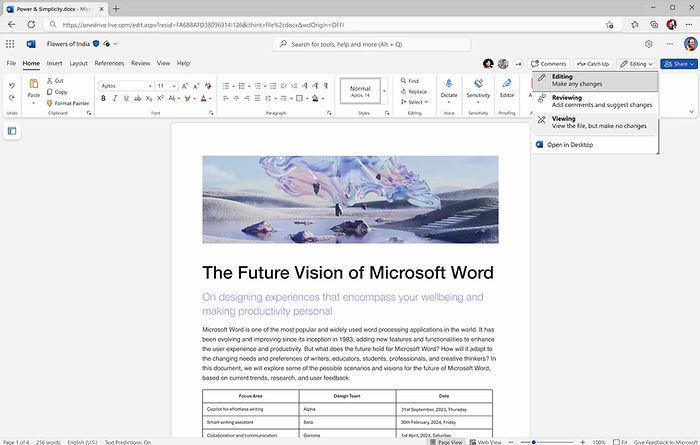The image size is (700, 445).
Task: Select Open in Desktop option
Action: [595, 145]
